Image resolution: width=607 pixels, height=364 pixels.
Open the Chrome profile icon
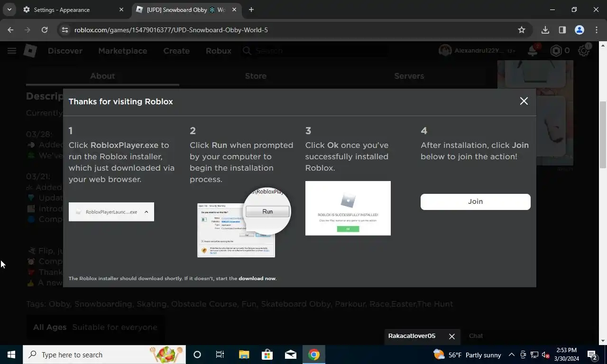[579, 30]
